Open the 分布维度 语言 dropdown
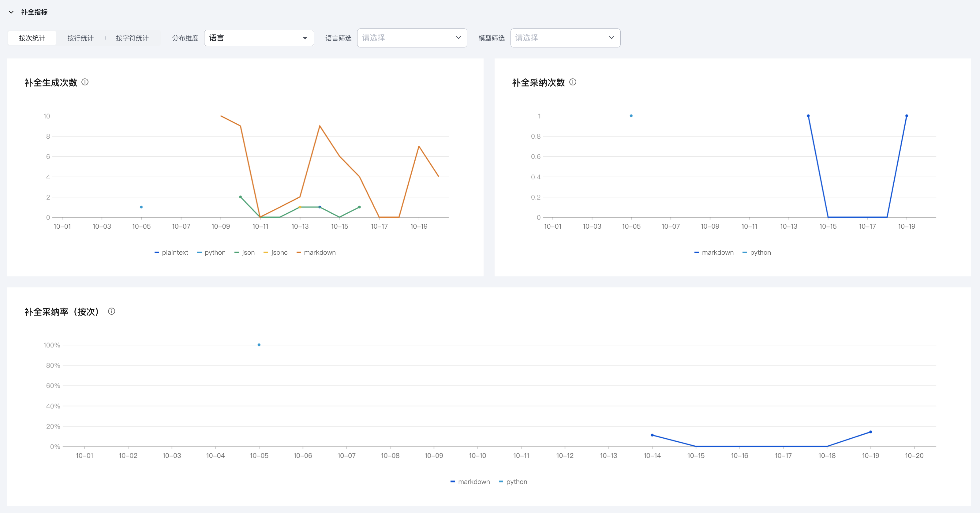The height and width of the screenshot is (513, 980). [x=259, y=38]
